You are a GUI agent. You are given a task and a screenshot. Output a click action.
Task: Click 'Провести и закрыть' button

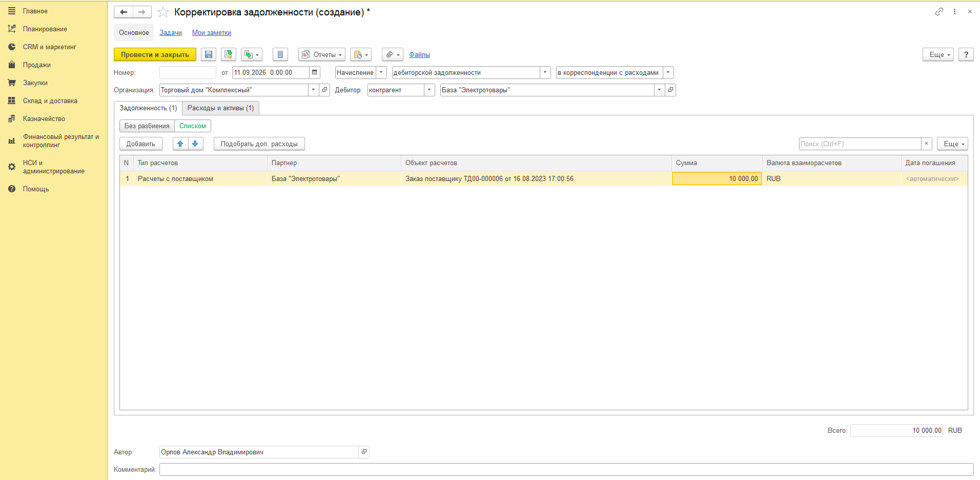pyautogui.click(x=155, y=54)
